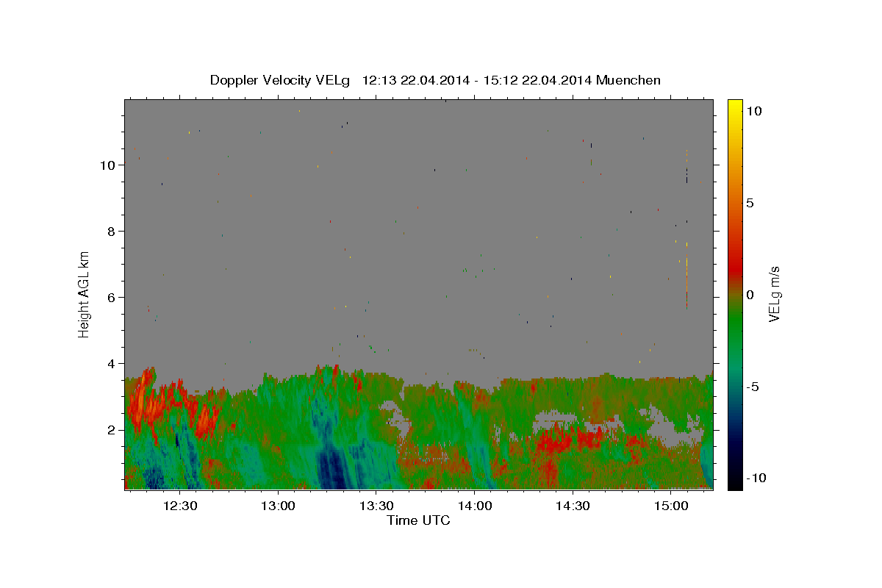The height and width of the screenshot is (588, 882).
Task: Click the 'Time UTC' axis label
Action: click(418, 521)
